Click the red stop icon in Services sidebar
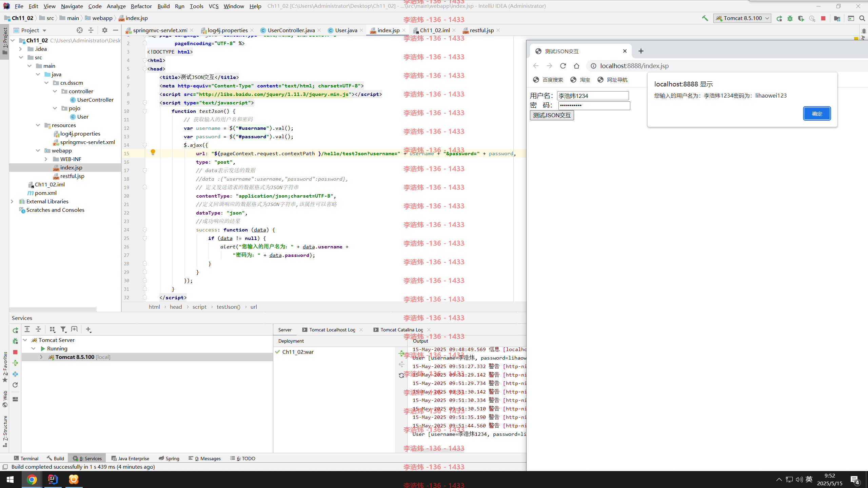Screen dimensions: 868x488 15,352
